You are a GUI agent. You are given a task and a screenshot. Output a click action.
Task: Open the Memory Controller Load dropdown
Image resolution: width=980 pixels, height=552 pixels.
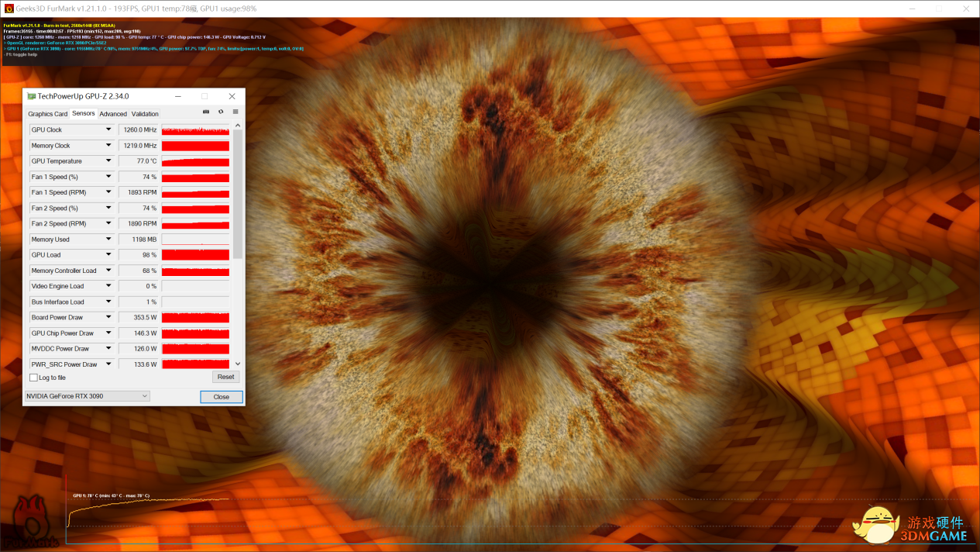(108, 271)
